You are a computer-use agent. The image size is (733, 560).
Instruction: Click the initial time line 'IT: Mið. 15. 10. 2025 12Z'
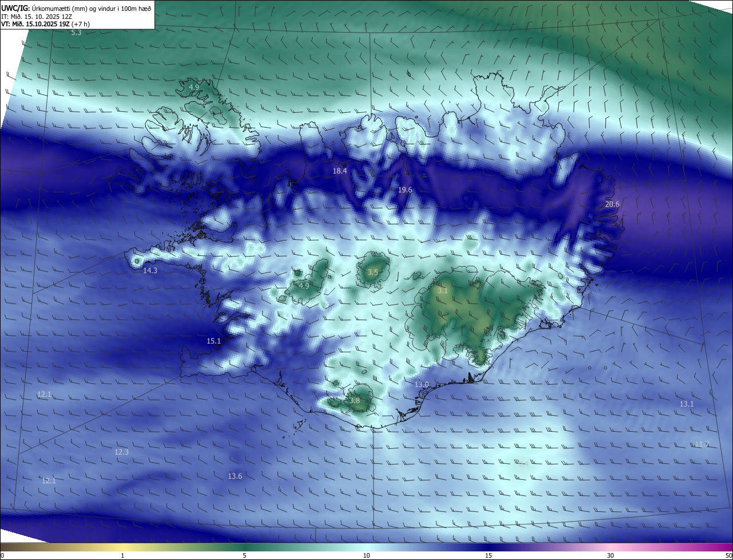tap(37, 17)
